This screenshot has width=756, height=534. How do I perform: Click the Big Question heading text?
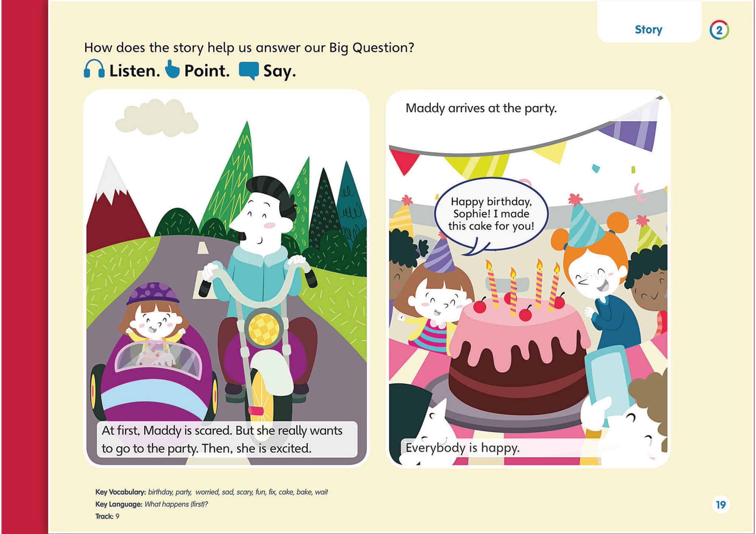point(249,48)
